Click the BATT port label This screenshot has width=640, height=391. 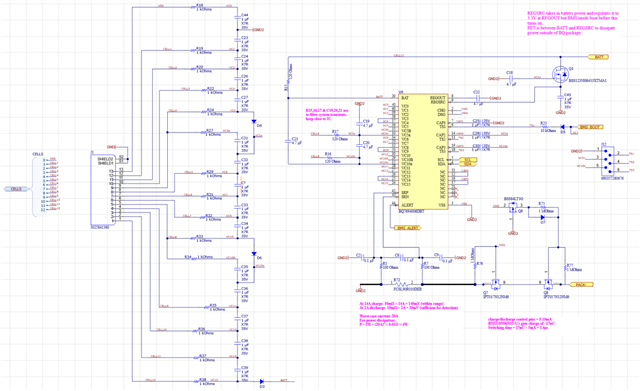598,57
